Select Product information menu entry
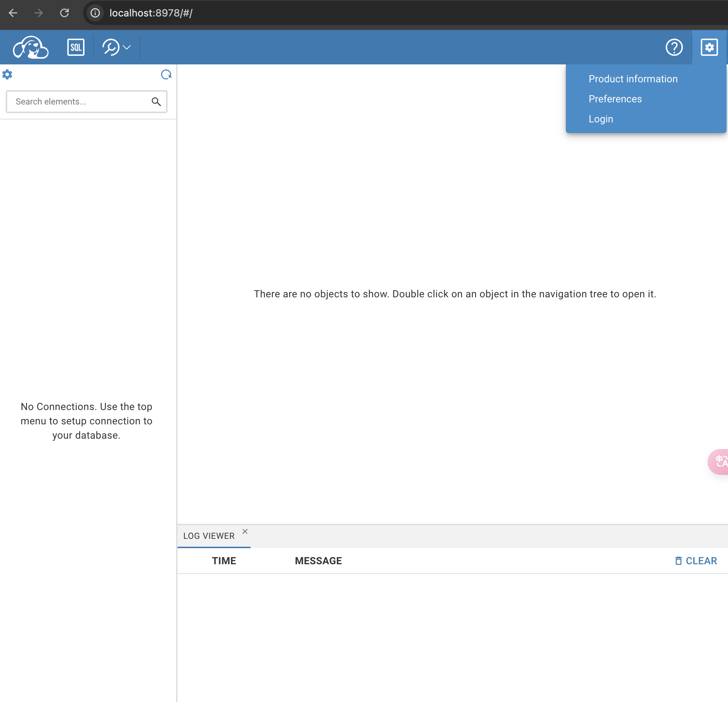Screen dimensions: 728x702 (633, 79)
